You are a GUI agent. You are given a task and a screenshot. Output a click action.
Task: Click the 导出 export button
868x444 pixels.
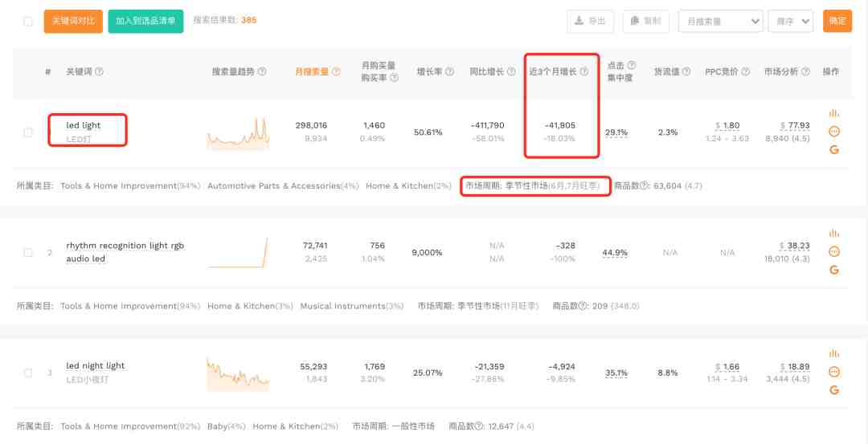coord(590,21)
